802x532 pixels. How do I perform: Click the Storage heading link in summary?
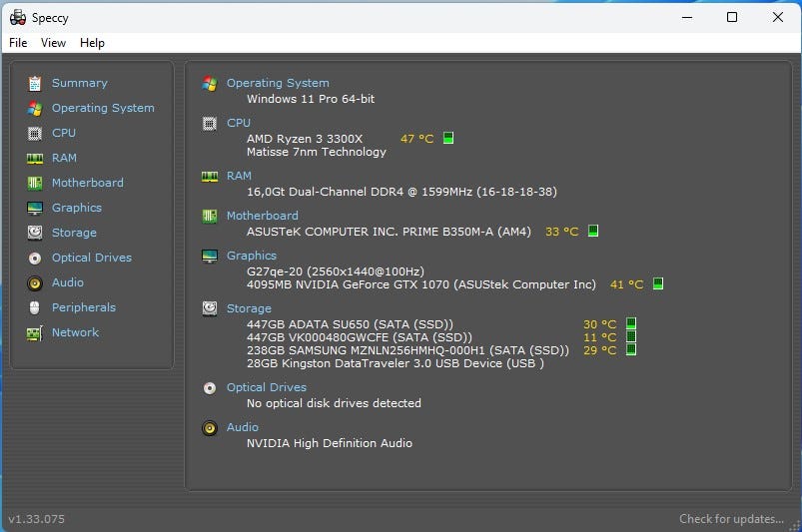[249, 308]
